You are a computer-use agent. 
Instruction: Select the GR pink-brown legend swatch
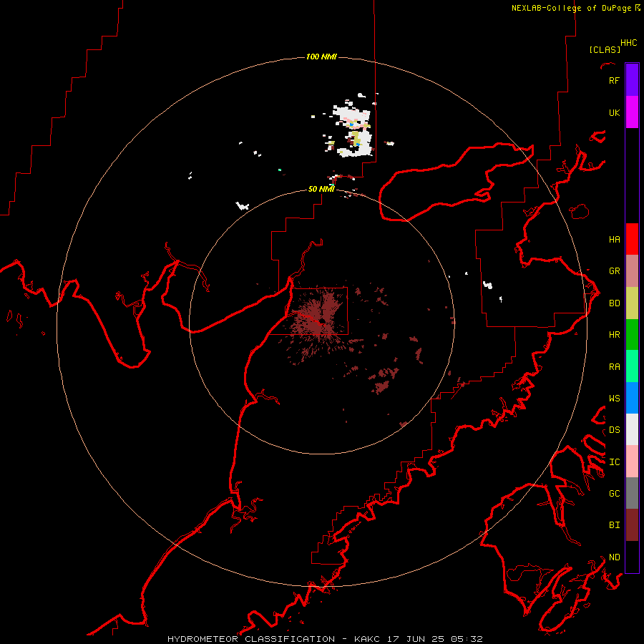632,270
